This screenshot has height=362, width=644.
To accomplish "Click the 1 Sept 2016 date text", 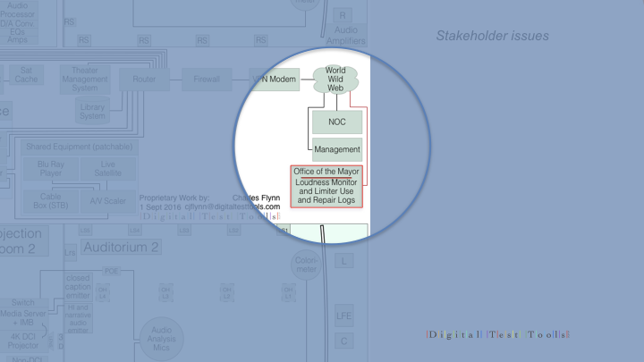I will pos(160,206).
